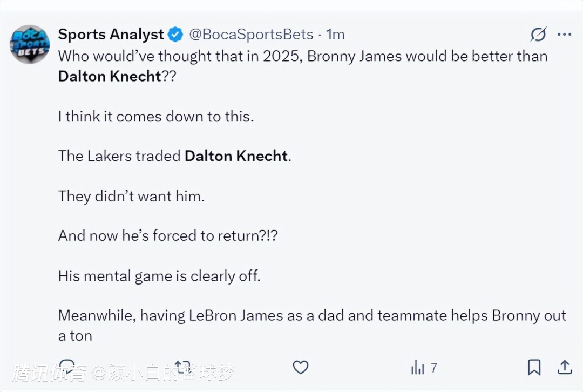Click 'I think it comes down to this.'

coord(155,116)
